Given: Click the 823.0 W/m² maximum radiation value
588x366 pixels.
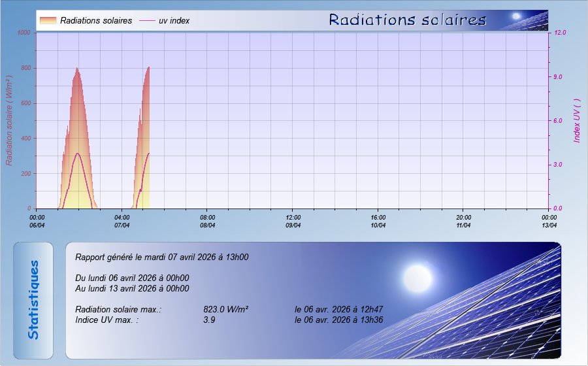Looking at the screenshot, I should coord(225,310).
